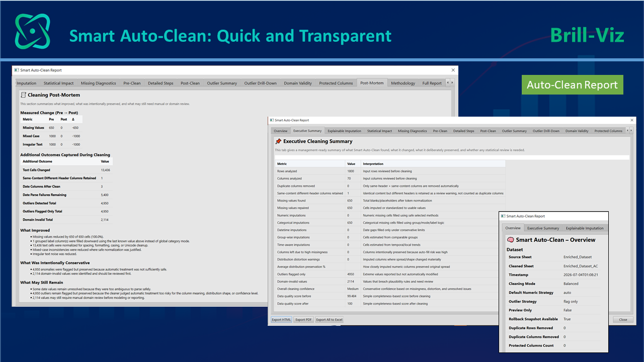Select the 'Domain Invalid Total' row
Screen dimensions: 644x362
click(66, 220)
